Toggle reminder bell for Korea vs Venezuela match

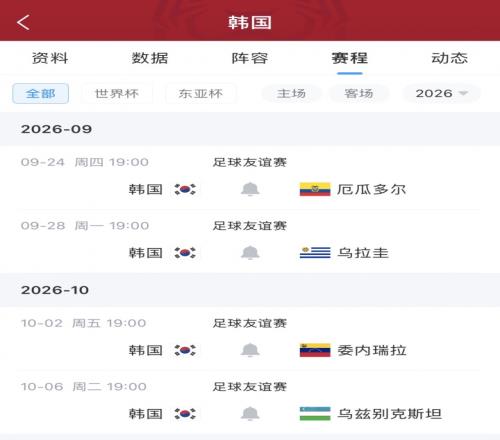[x=250, y=350]
